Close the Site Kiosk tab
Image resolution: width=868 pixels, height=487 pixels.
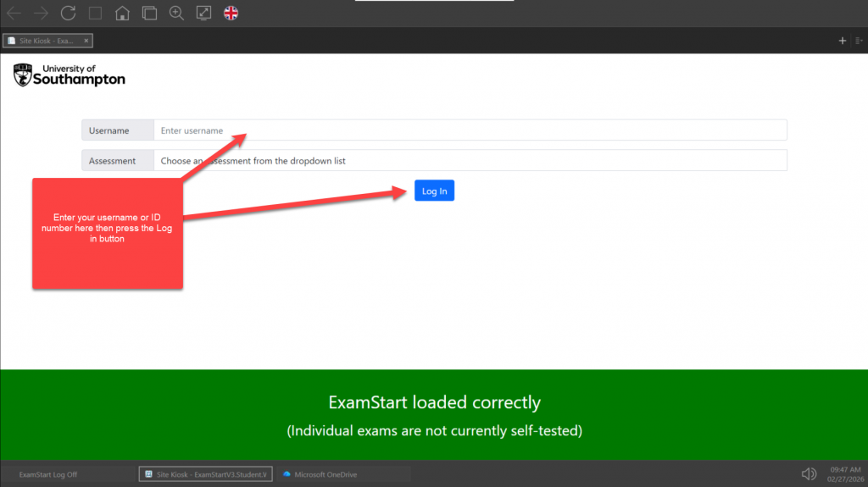coord(86,41)
